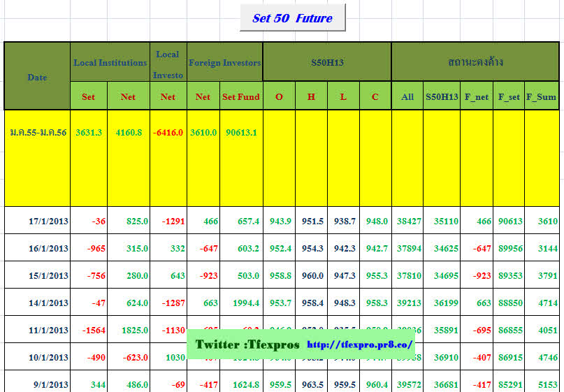The height and width of the screenshot is (392, 564).
Task: Click the Set Fund column header
Action: (241, 96)
